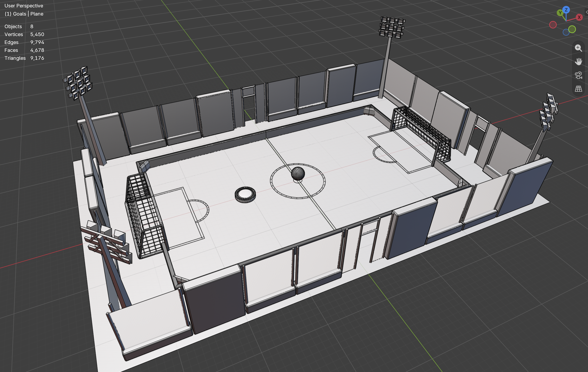Image resolution: width=588 pixels, height=372 pixels.
Task: Click the unlabeled red negative X gizmo circle
Action: tap(553, 25)
